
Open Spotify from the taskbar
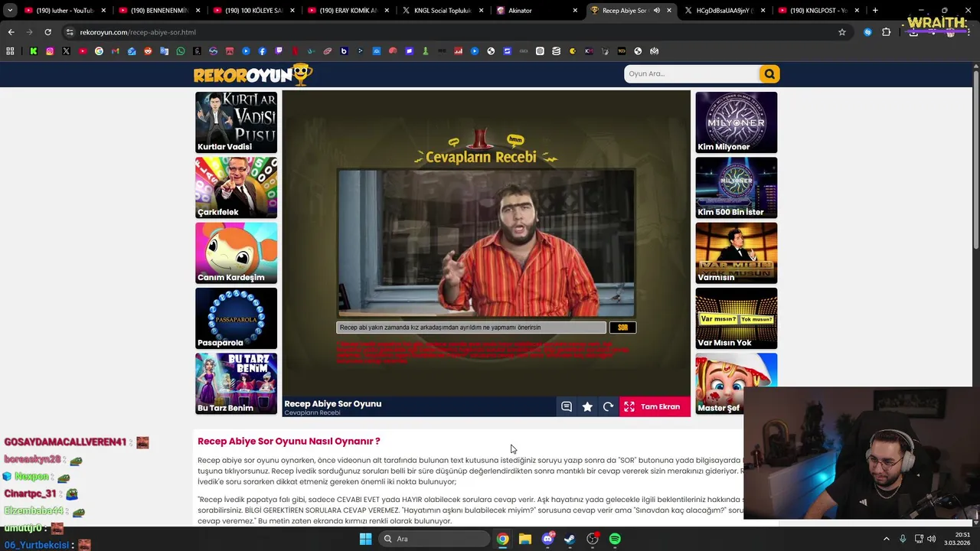click(615, 539)
